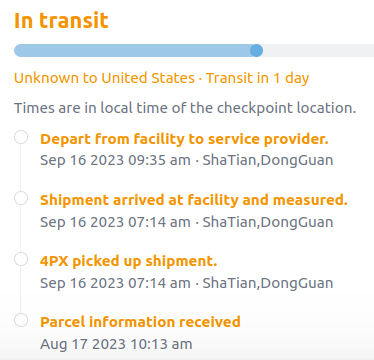Select the circle marker beside Parcel information received

[21, 320]
